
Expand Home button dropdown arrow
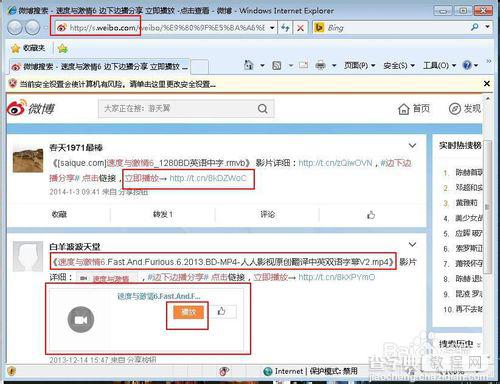click(x=262, y=65)
